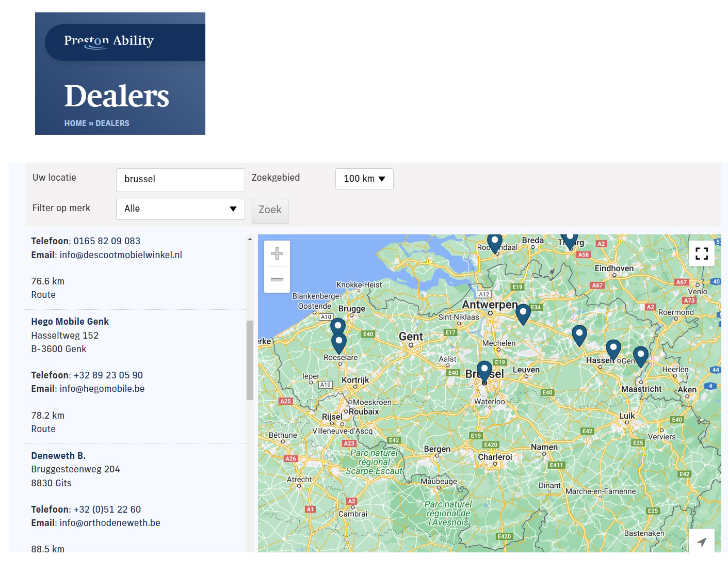Click the map pin above Roeselare
728x588 pixels.
pos(337,326)
